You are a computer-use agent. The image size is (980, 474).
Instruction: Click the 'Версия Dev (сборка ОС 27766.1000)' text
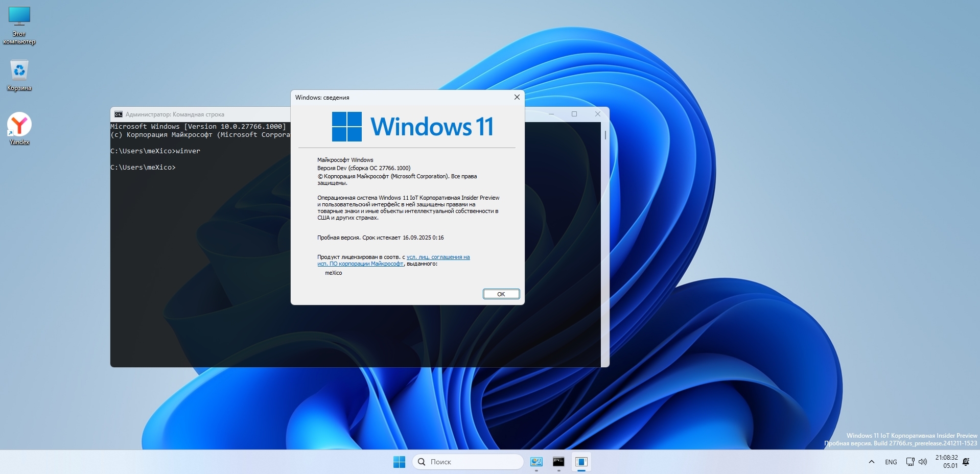click(x=364, y=168)
